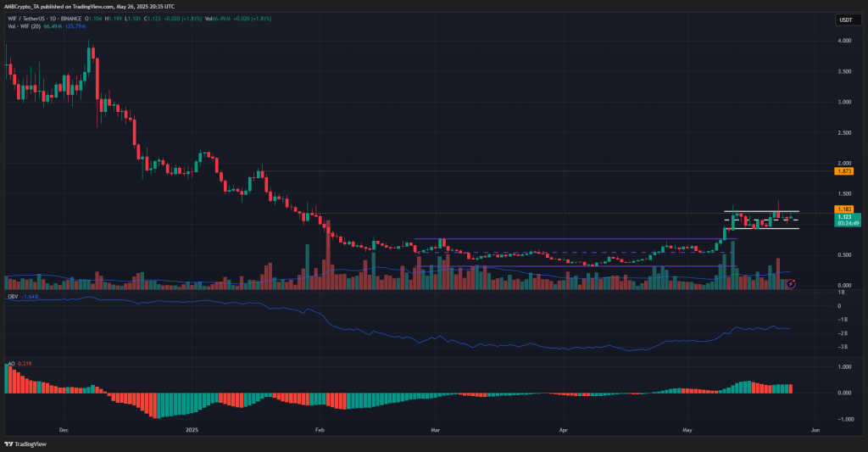The width and height of the screenshot is (868, 452).
Task: Click the 2.500 price axis label
Action: coord(845,133)
